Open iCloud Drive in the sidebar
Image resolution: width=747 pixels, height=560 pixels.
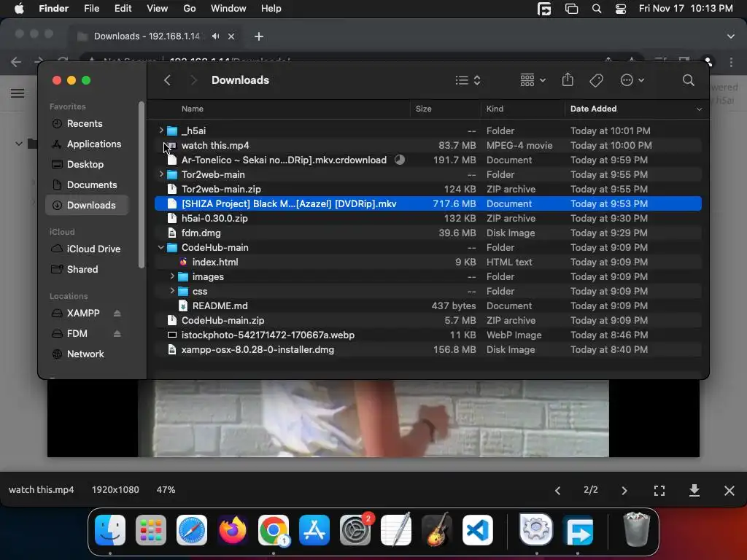tap(87, 249)
